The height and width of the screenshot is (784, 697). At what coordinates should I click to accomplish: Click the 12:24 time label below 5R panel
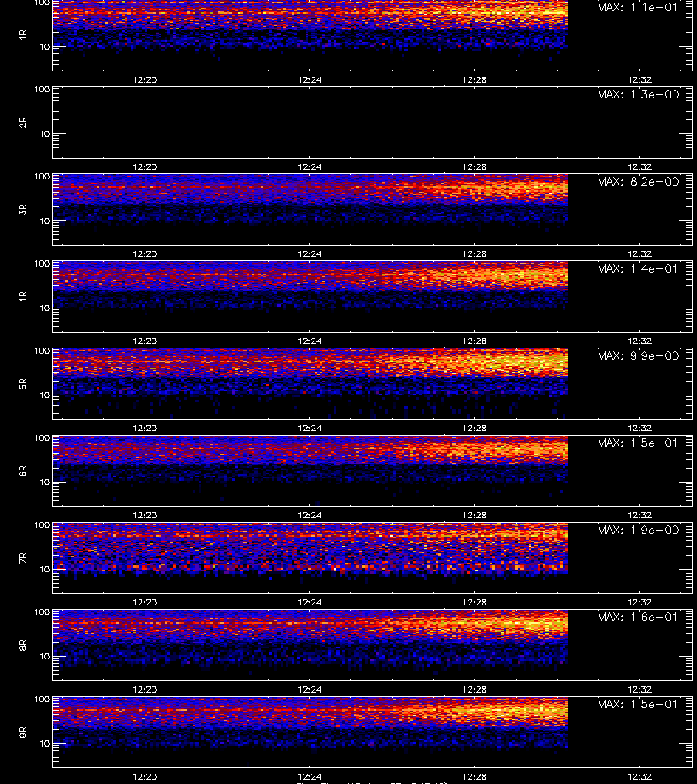click(x=309, y=428)
